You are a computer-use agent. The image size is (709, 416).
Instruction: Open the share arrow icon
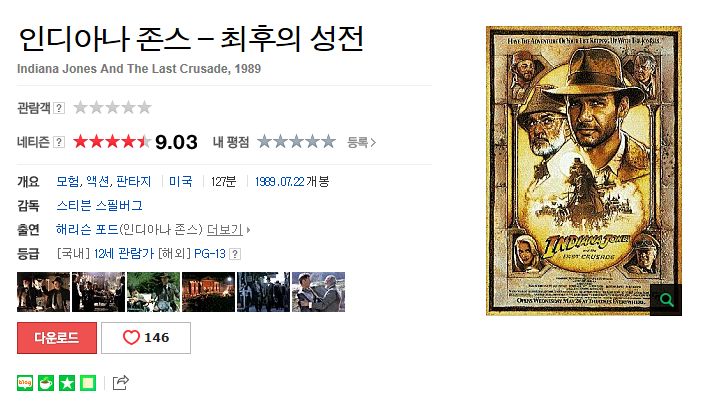pos(121,383)
